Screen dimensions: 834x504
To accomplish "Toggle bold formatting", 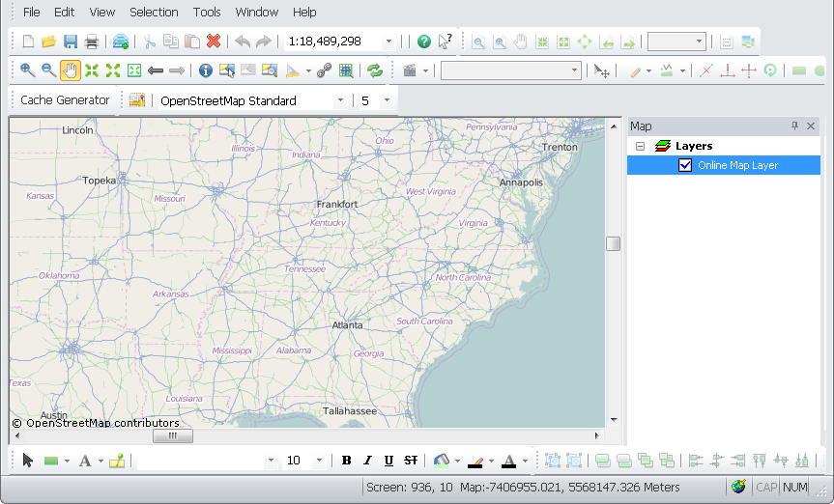I will (346, 461).
